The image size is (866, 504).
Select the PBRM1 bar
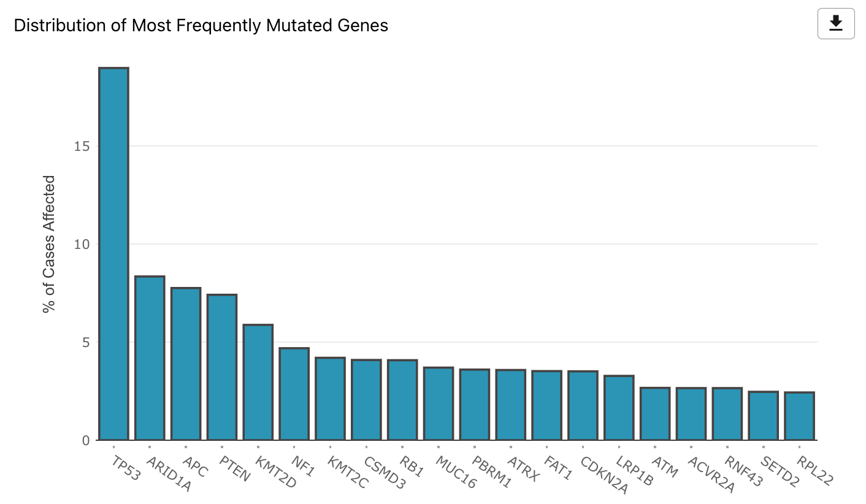(x=475, y=405)
